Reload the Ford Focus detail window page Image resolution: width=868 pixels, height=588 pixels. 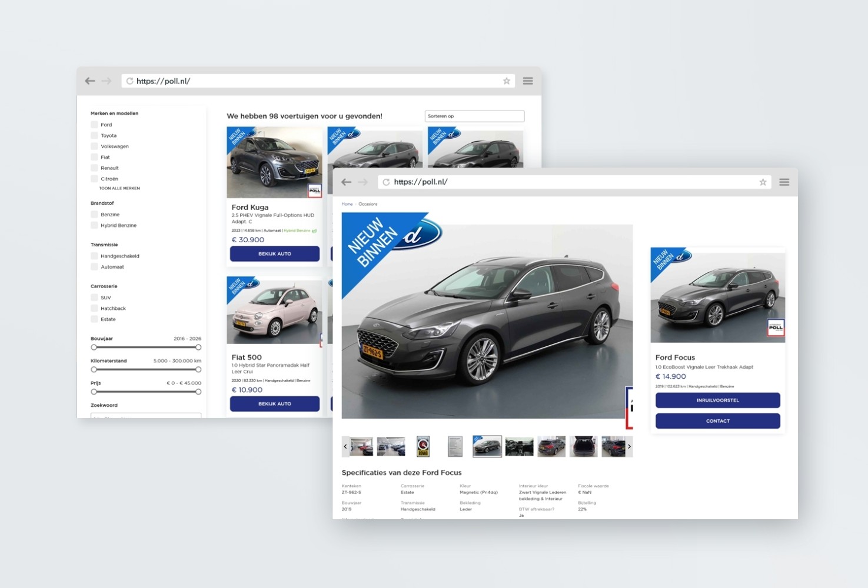coord(386,182)
